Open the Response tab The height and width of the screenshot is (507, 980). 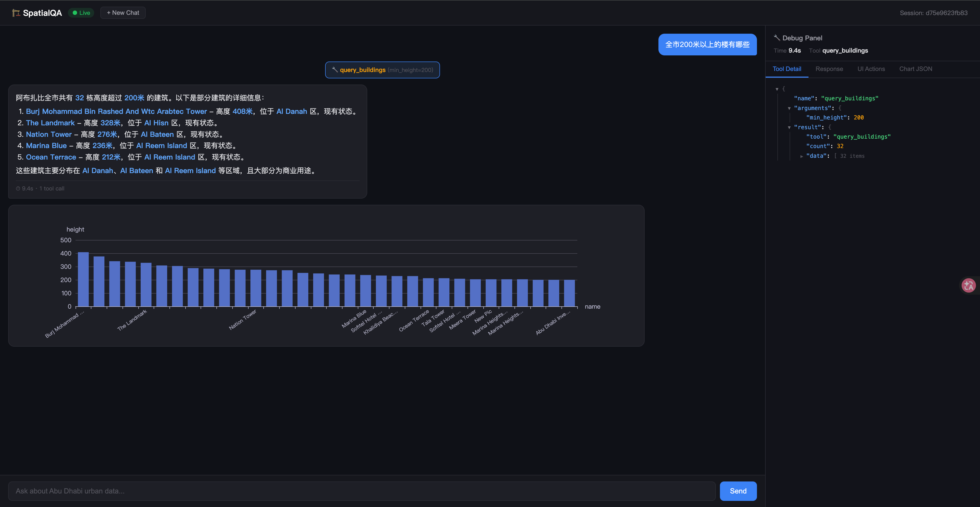(x=829, y=69)
